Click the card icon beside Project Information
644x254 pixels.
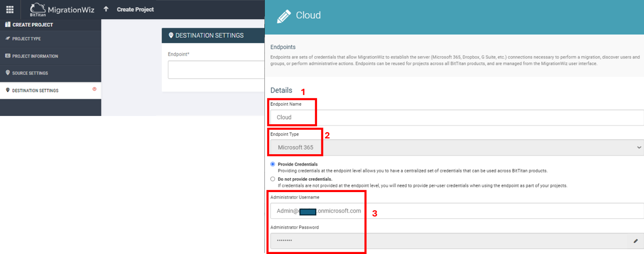click(7, 56)
